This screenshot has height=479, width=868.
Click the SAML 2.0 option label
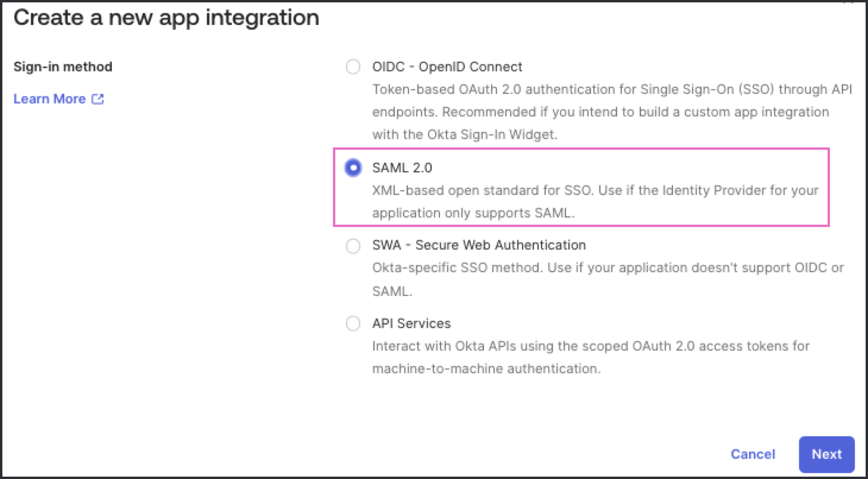coord(402,168)
